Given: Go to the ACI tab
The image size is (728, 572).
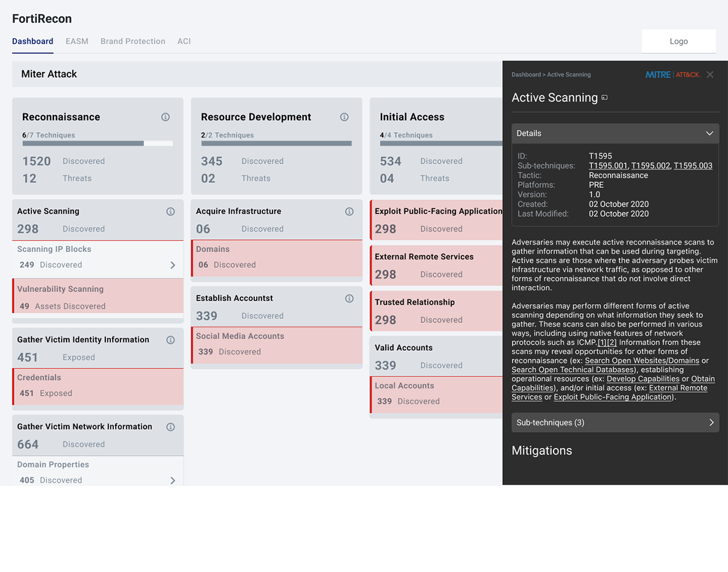Looking at the screenshot, I should click(x=184, y=41).
